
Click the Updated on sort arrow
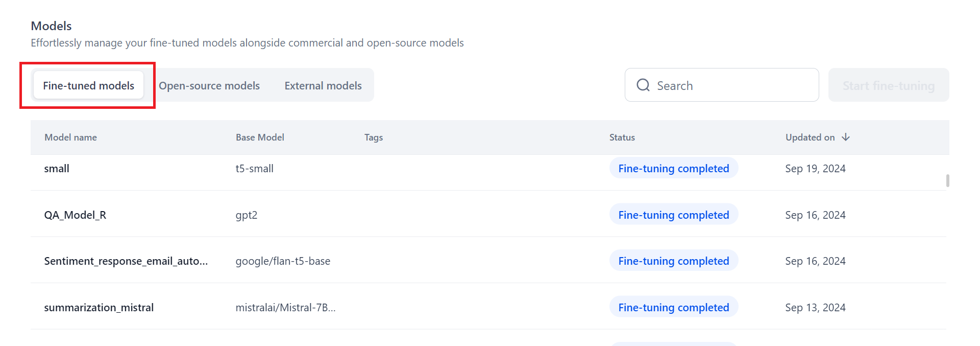846,137
